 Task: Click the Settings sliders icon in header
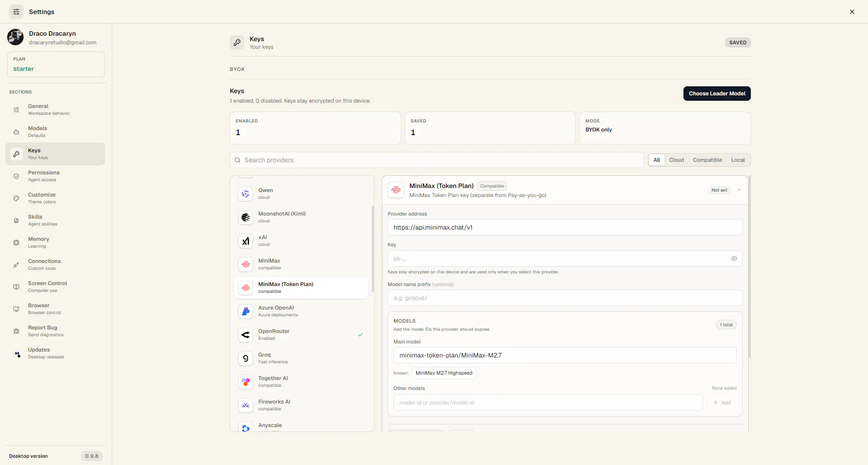tap(16, 12)
